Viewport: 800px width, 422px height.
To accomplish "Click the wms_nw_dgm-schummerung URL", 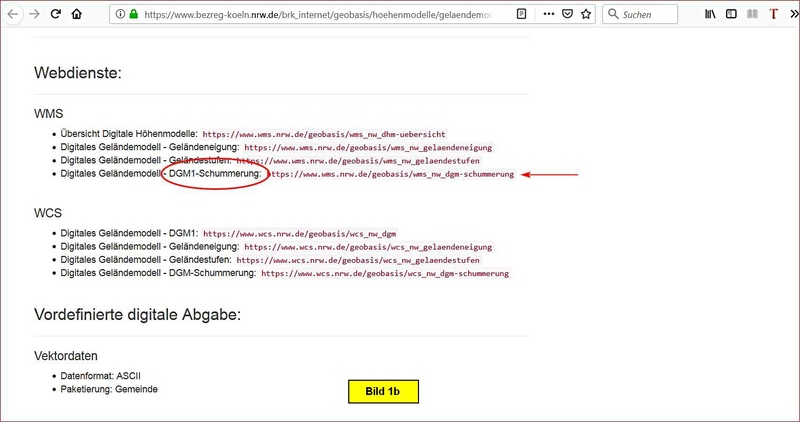I will tap(391, 174).
